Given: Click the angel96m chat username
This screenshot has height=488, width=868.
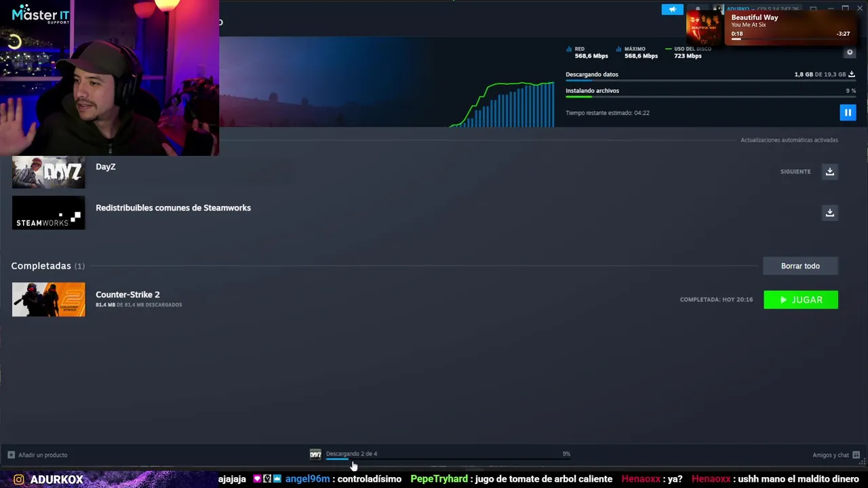Looking at the screenshot, I should pyautogui.click(x=307, y=479).
